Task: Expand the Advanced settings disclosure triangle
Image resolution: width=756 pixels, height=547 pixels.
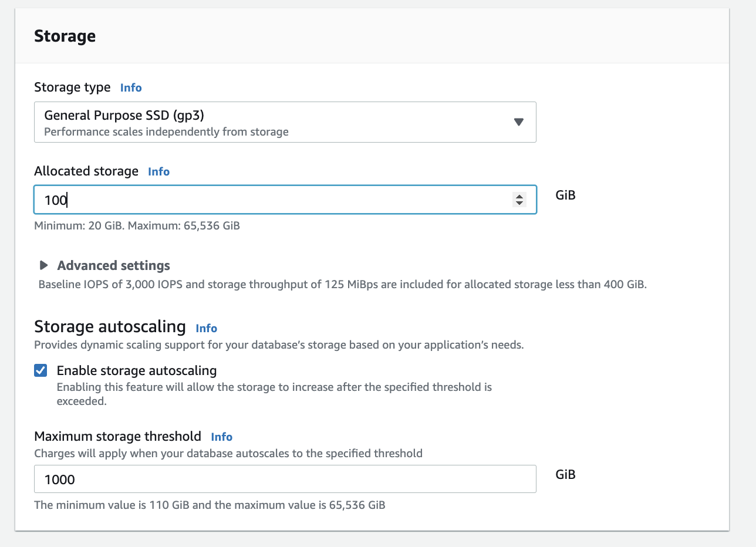Action: 44,265
